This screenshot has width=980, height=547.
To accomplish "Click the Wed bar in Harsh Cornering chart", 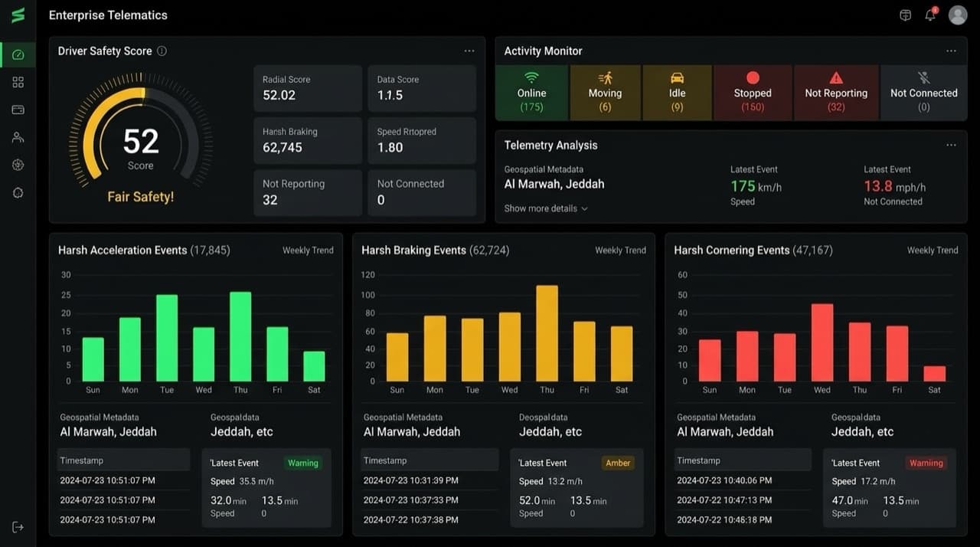I will 822,342.
